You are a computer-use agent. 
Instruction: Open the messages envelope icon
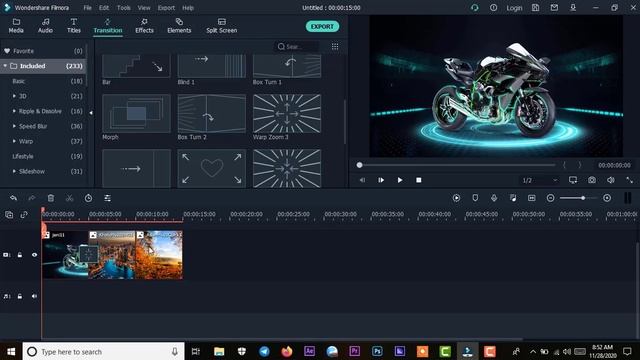coord(554,8)
